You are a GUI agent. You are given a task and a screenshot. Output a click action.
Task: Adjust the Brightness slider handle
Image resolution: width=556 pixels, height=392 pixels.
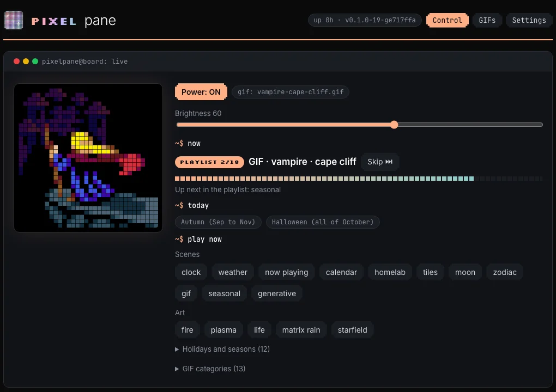(x=394, y=125)
